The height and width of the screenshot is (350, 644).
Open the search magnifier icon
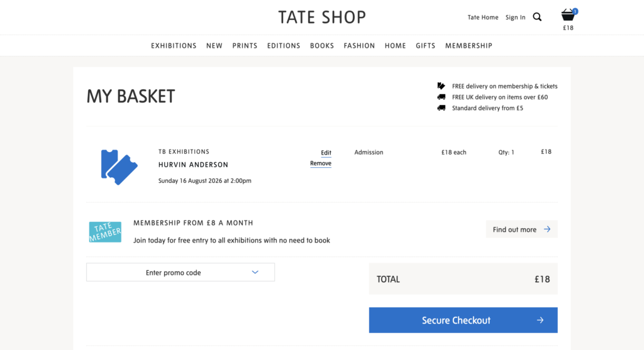tap(537, 17)
